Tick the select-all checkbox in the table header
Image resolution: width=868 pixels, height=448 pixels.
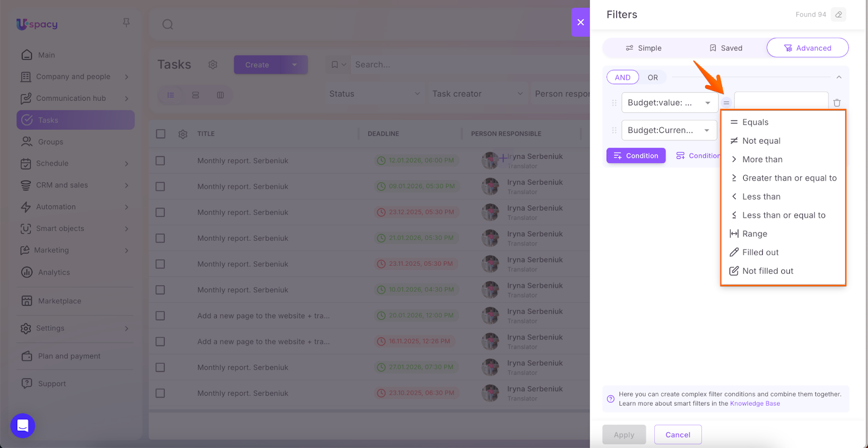click(161, 134)
